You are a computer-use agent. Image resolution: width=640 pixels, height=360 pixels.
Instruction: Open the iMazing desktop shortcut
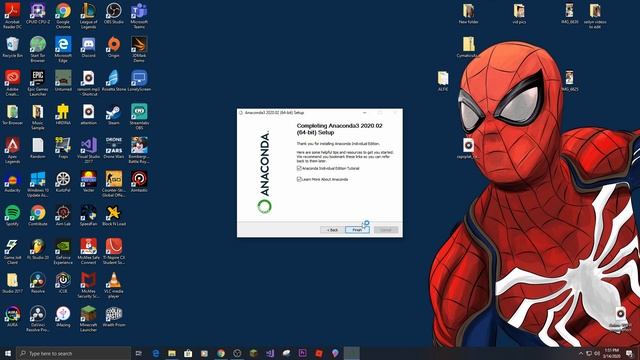[x=63, y=316]
